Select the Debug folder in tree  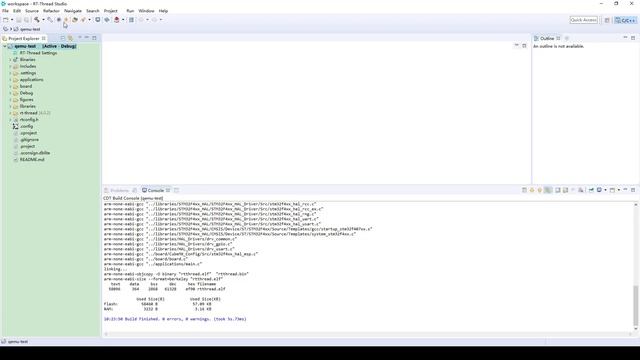[x=26, y=93]
